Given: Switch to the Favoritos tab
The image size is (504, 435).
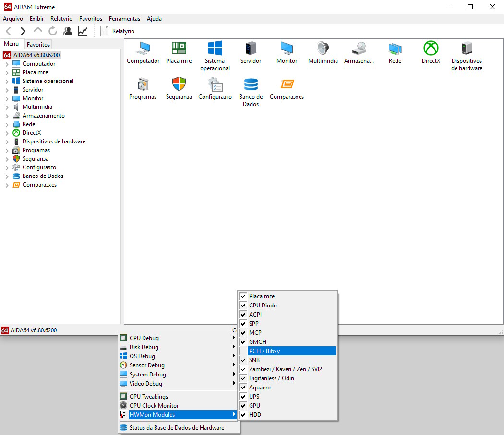Looking at the screenshot, I should click(38, 44).
